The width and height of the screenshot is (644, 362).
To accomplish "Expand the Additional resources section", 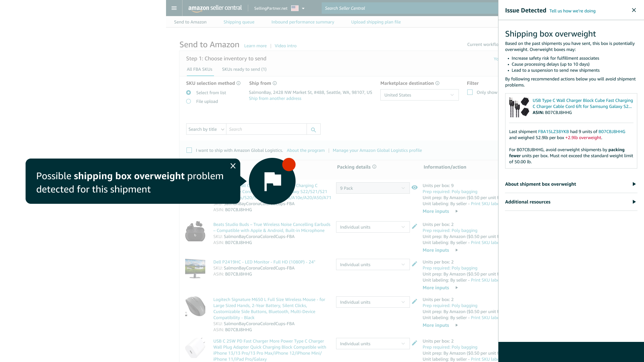I will [571, 202].
